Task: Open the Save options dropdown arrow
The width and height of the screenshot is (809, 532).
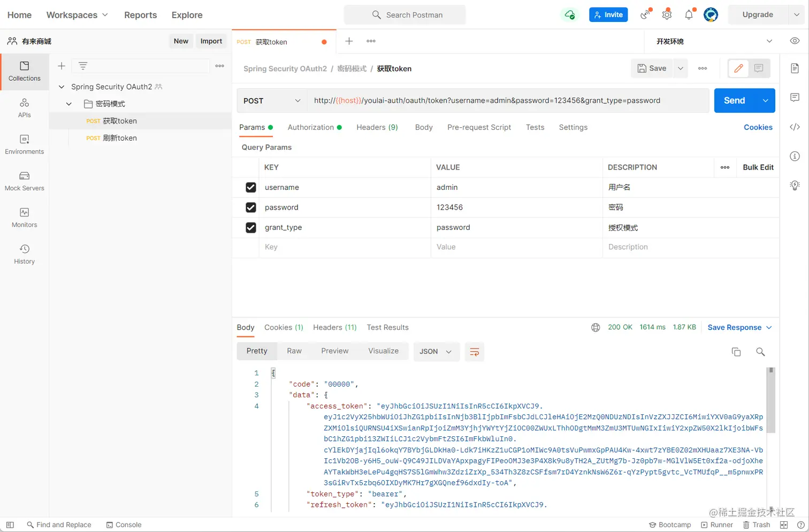Action: [x=680, y=68]
